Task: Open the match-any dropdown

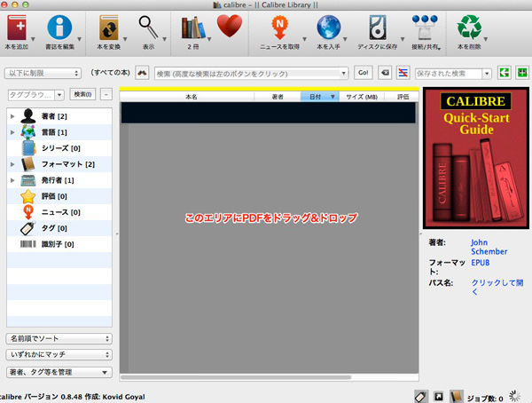Action: (x=59, y=354)
